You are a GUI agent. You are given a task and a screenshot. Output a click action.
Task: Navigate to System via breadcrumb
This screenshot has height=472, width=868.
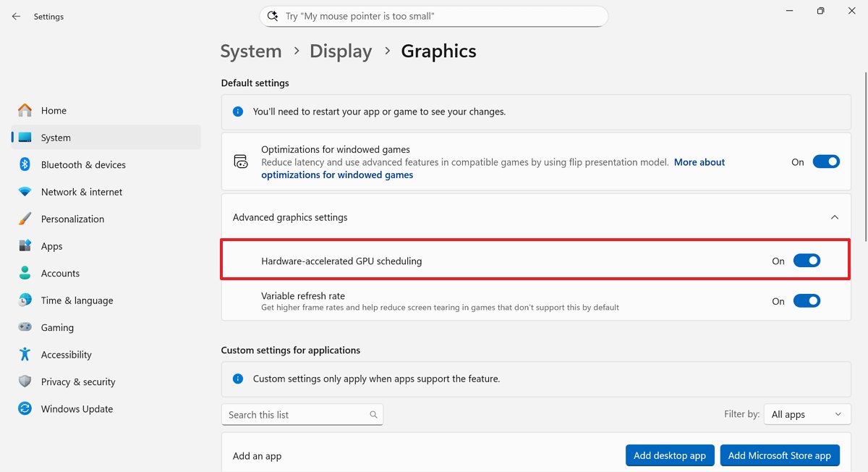click(x=250, y=51)
